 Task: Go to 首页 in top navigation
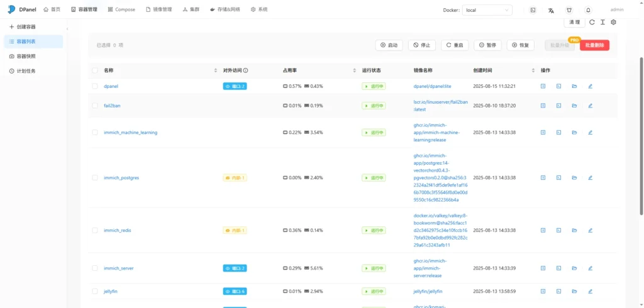(52, 9)
